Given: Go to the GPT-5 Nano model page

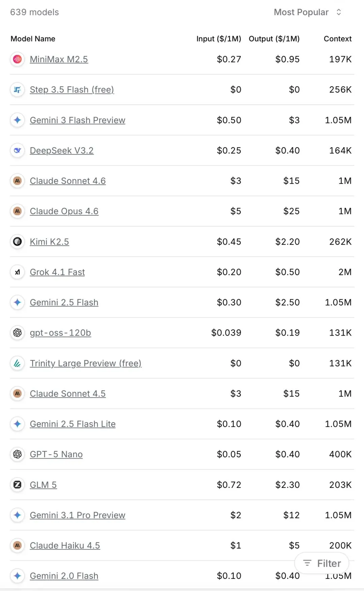Looking at the screenshot, I should click(56, 455).
